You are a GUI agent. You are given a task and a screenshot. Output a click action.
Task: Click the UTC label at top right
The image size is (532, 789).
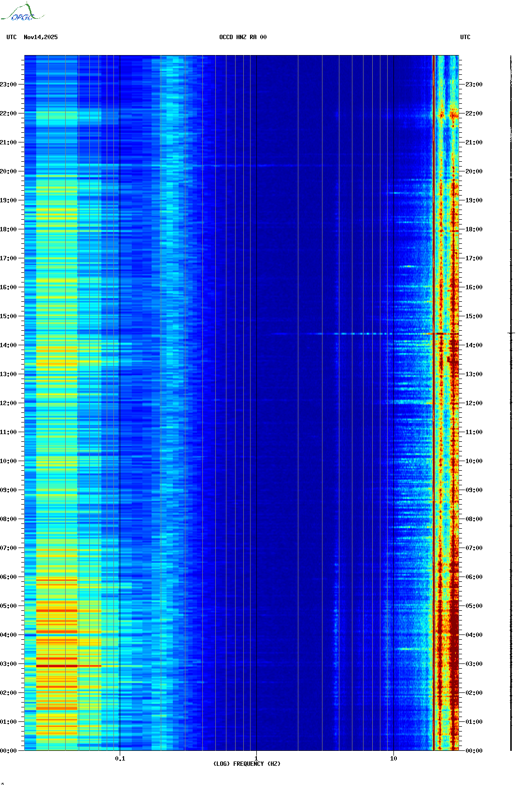465,37
